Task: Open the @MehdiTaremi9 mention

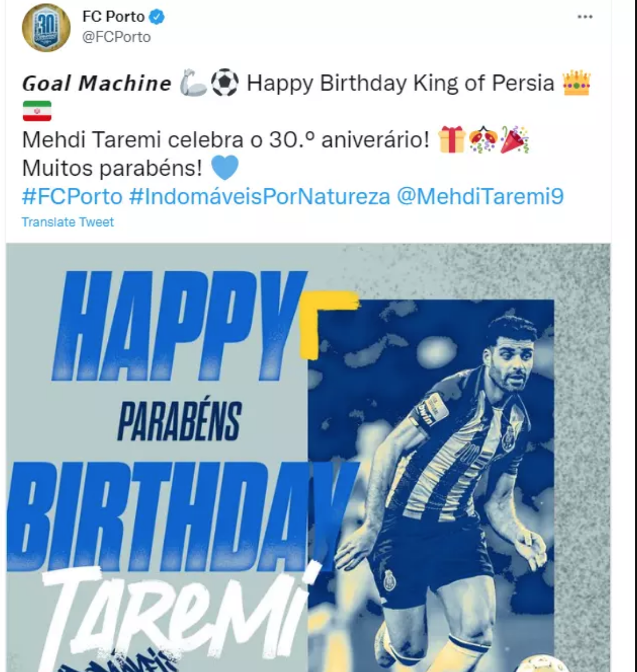Action: coord(480,197)
